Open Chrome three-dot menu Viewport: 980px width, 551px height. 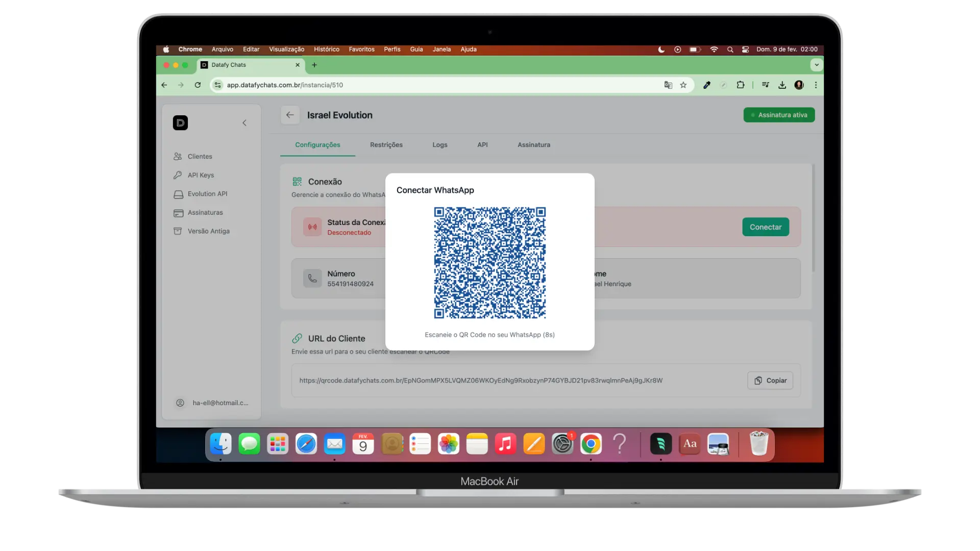pyautogui.click(x=816, y=85)
